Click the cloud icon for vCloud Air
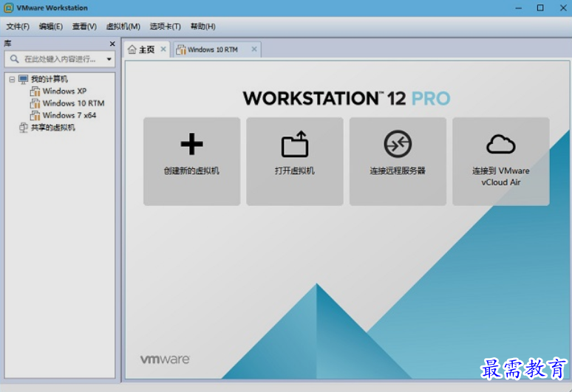Image resolution: width=572 pixels, height=392 pixels. click(501, 144)
